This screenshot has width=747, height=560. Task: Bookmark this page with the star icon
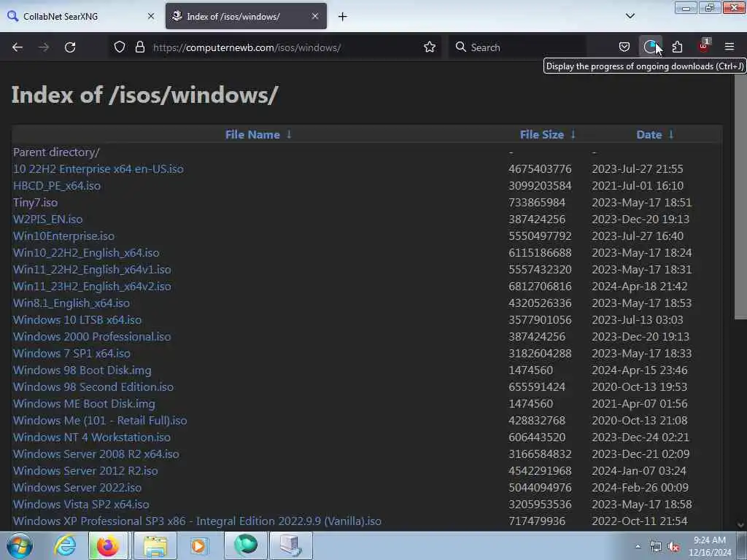[x=429, y=47]
